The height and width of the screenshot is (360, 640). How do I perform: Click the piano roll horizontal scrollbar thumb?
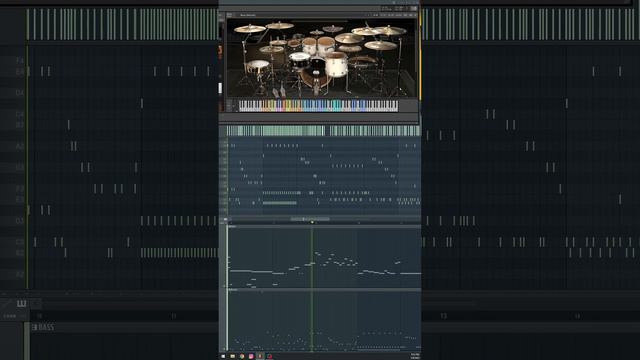pos(310,219)
